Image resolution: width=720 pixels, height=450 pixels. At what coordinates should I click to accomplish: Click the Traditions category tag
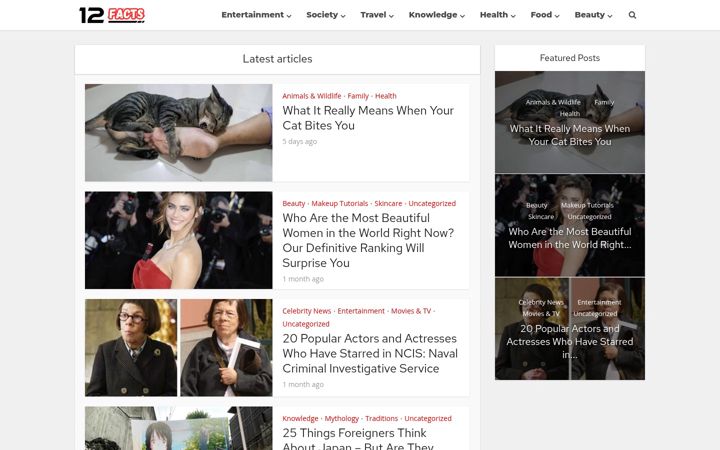382,418
